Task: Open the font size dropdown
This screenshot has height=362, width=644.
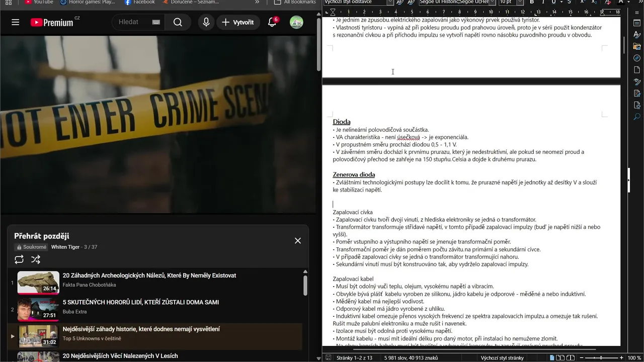Action: point(521,2)
